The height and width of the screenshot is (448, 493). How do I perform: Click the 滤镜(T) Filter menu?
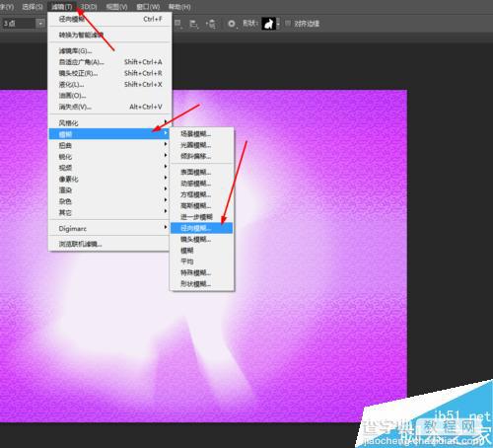click(x=62, y=7)
